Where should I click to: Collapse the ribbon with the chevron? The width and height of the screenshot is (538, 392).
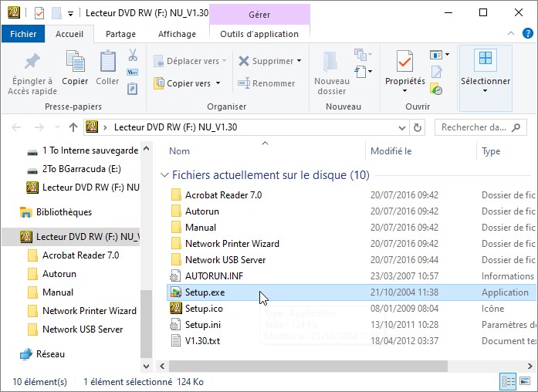tap(511, 34)
